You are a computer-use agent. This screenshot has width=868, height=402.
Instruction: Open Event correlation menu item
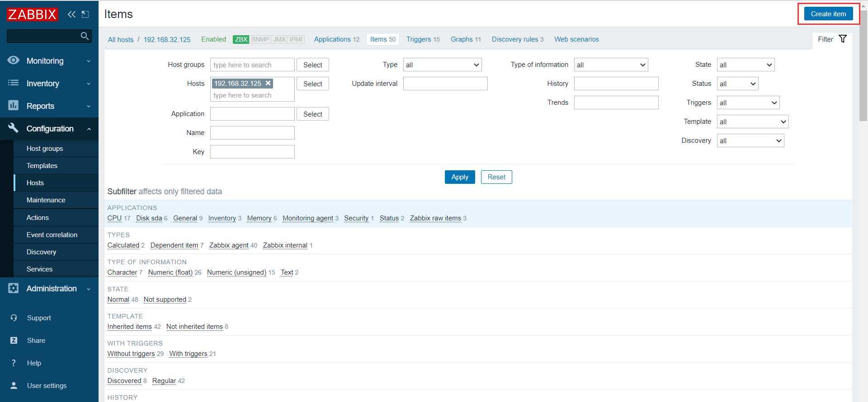[x=56, y=234]
